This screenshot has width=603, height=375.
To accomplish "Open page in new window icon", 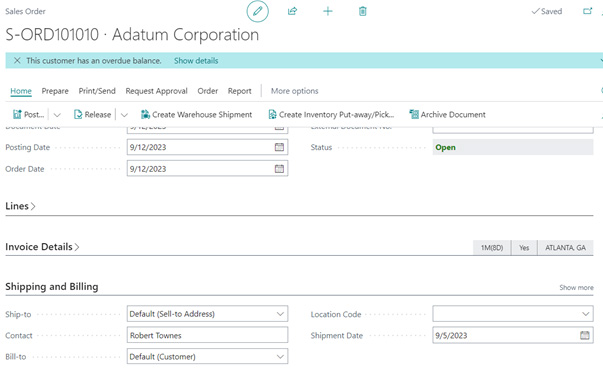I will [x=587, y=11].
